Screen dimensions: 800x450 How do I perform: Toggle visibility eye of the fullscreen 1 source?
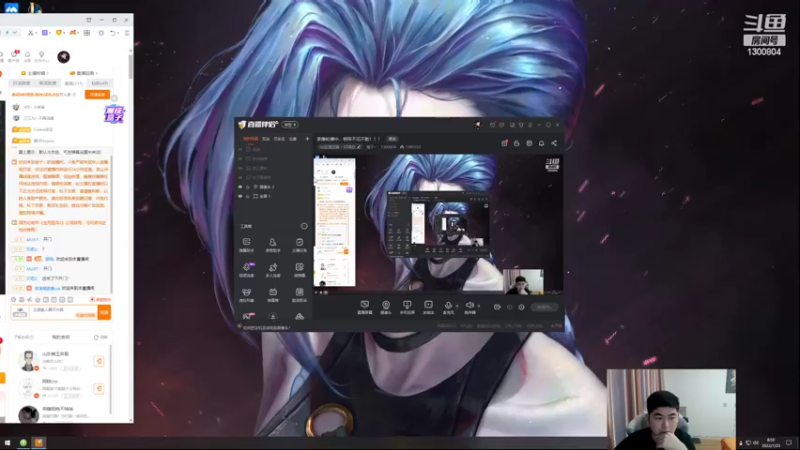pos(240,196)
